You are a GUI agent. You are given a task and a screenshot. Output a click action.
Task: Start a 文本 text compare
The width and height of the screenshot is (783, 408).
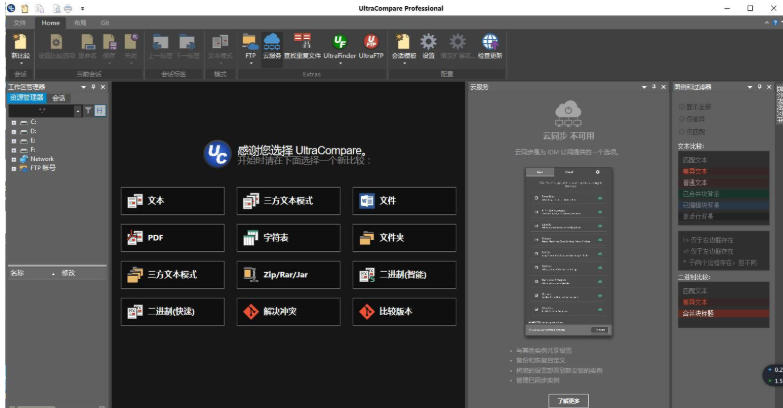(173, 201)
